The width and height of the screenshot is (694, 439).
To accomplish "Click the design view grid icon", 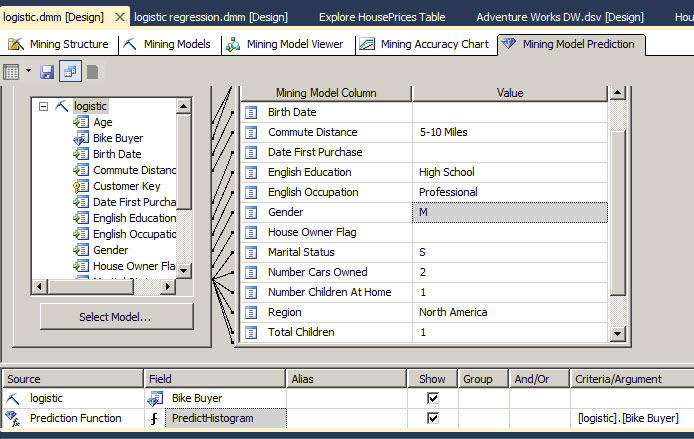I will pos(12,71).
